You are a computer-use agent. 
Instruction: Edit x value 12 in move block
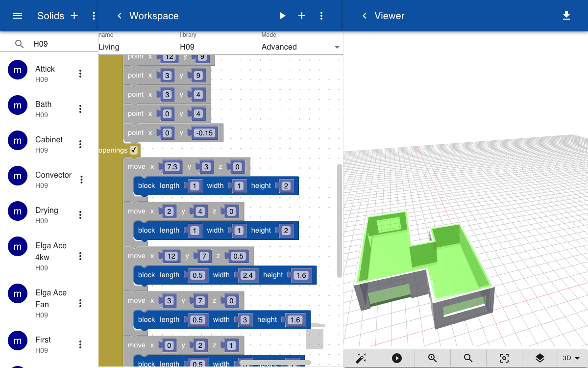(x=171, y=256)
